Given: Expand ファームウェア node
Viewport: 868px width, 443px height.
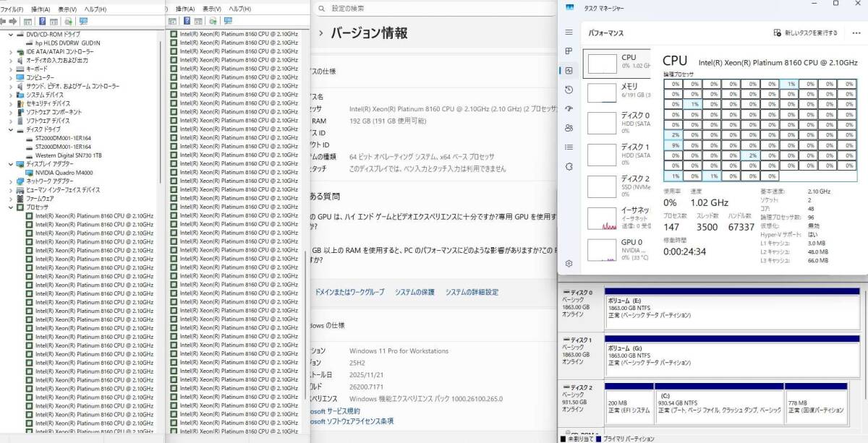Looking at the screenshot, I should [x=10, y=199].
